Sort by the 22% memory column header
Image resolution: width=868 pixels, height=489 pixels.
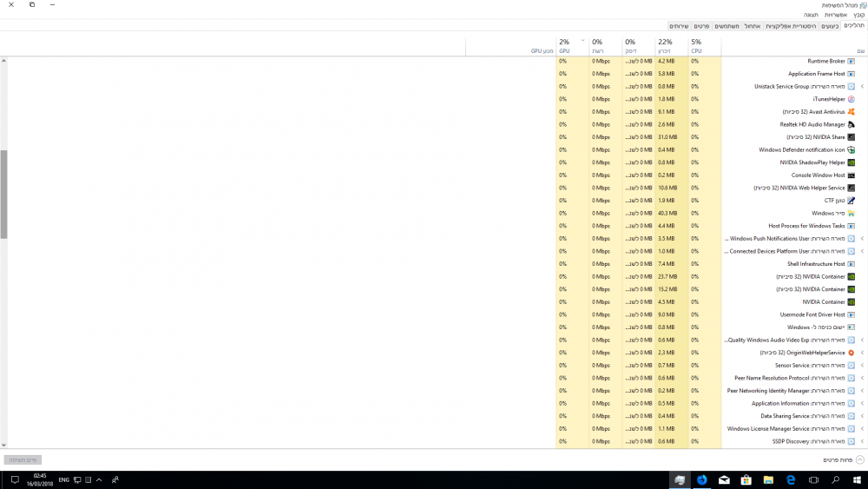pyautogui.click(x=672, y=46)
